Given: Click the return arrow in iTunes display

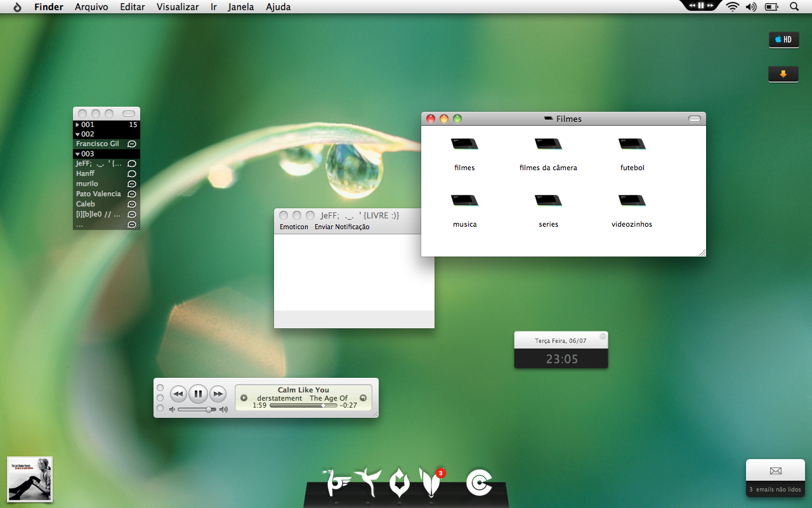Looking at the screenshot, I should (363, 398).
